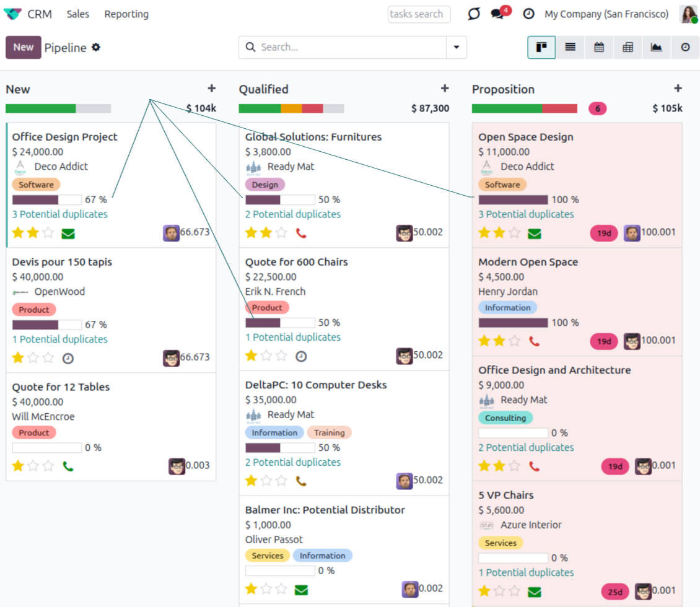Set third star priority on Office Design Project
Screen dimensions: 700x607
coord(48,233)
